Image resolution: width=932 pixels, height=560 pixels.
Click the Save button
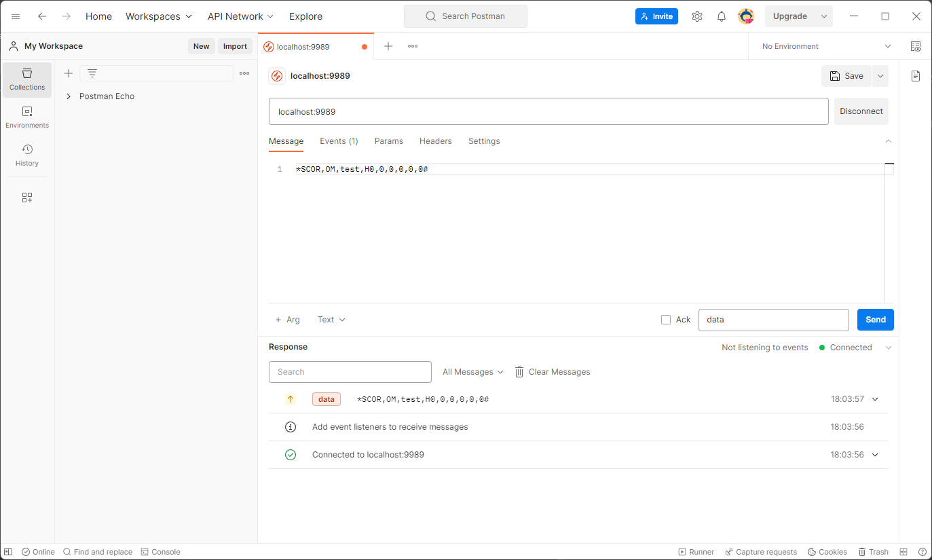(846, 76)
